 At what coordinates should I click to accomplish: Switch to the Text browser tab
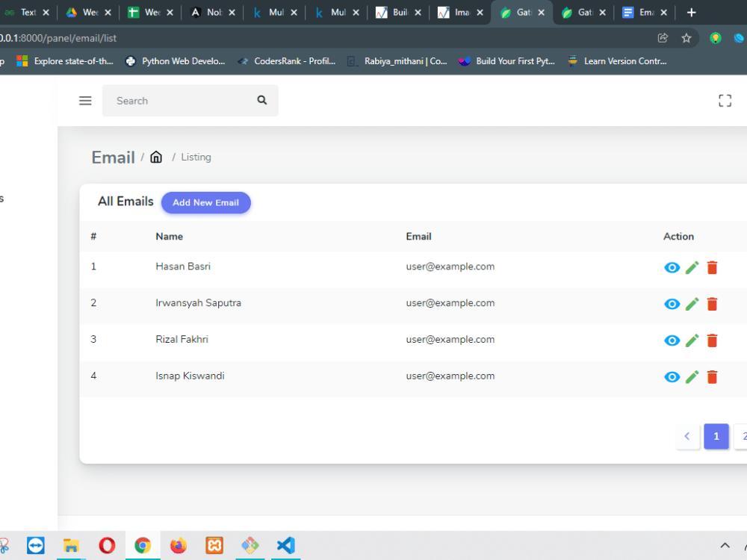pos(28,13)
